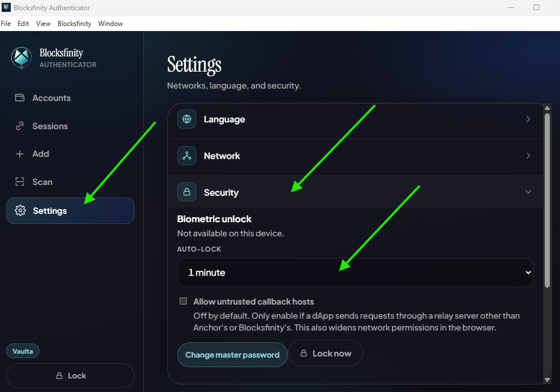560x392 pixels.
Task: Open the Blocksfinity menu
Action: (x=75, y=24)
